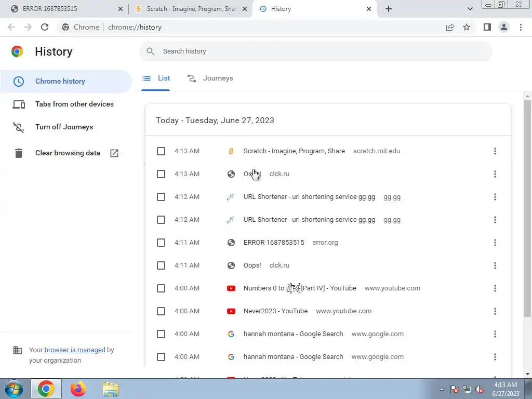This screenshot has height=399, width=532.
Task: Open actions menu for Numbers 0 to YouTube entry
Action: tap(495, 288)
